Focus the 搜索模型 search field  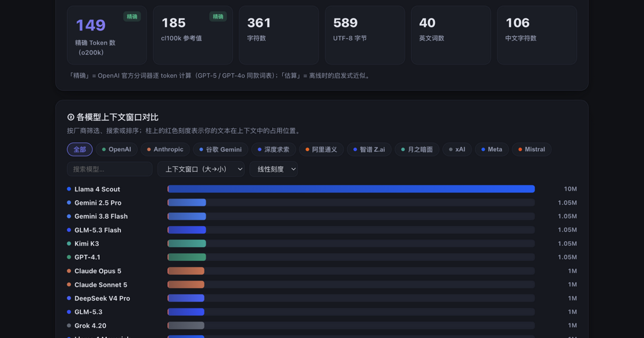(109, 169)
